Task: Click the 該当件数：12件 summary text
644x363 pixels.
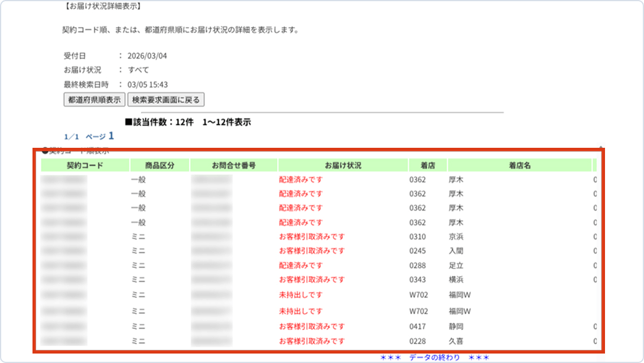Action: (160, 122)
